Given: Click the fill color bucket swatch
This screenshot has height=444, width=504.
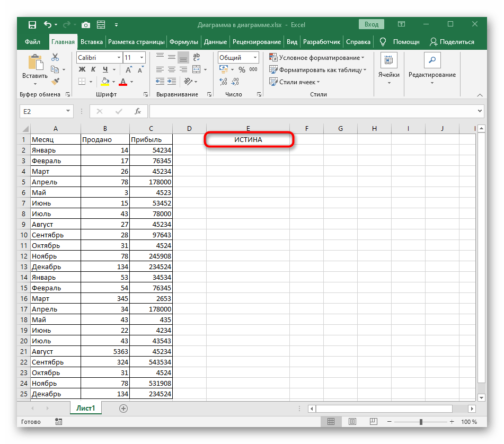Looking at the screenshot, I should [105, 82].
